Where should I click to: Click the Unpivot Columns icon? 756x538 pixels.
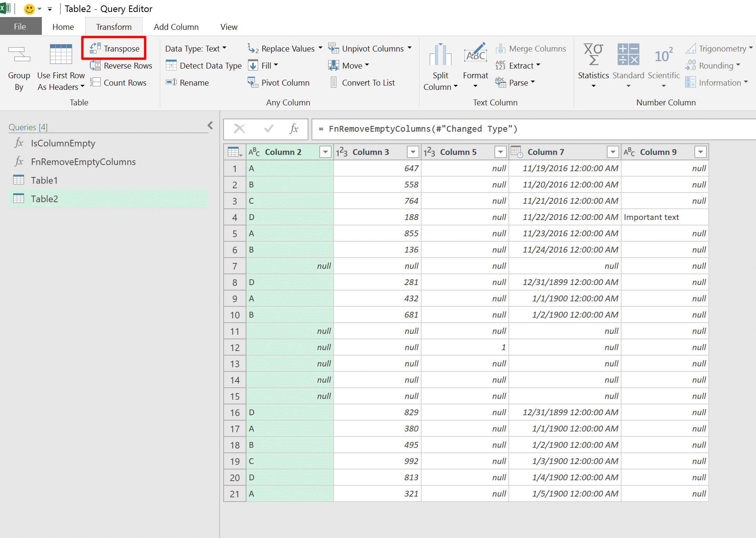point(334,48)
